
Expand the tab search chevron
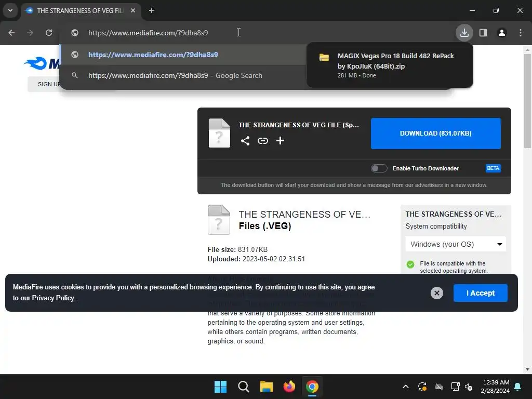tap(10, 10)
